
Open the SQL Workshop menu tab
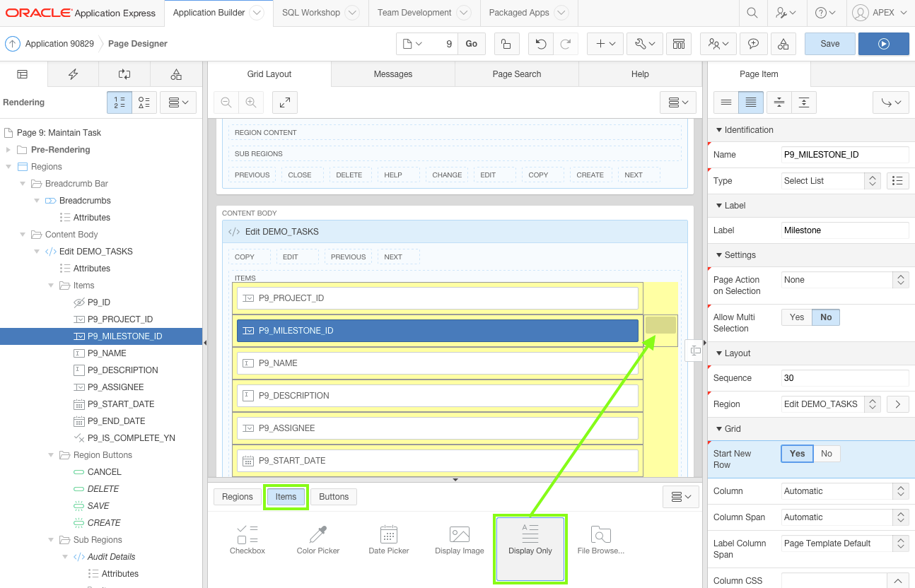(x=311, y=13)
